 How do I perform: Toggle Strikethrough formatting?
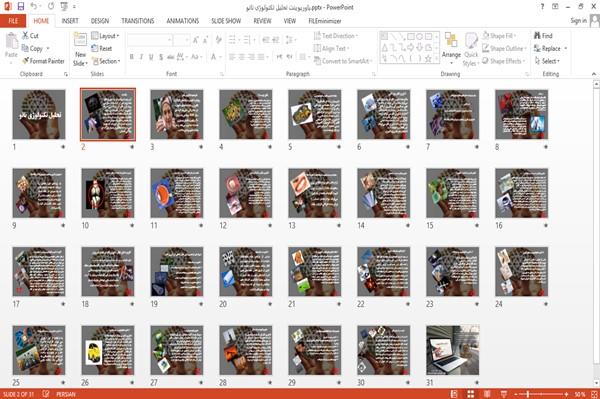171,57
